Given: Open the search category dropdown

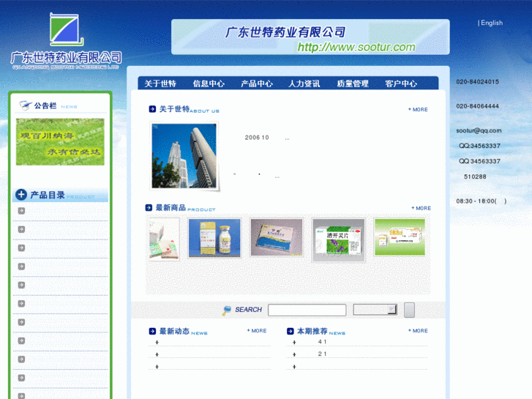Looking at the screenshot, I should point(375,310).
